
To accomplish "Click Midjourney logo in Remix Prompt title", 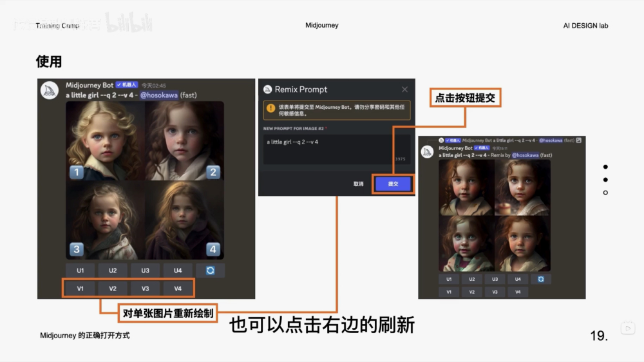I will (x=268, y=89).
